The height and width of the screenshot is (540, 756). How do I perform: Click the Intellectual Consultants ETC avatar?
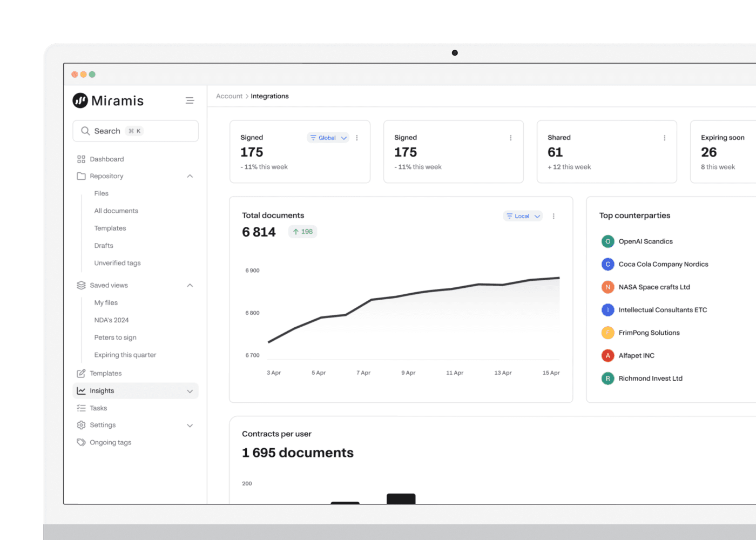607,310
